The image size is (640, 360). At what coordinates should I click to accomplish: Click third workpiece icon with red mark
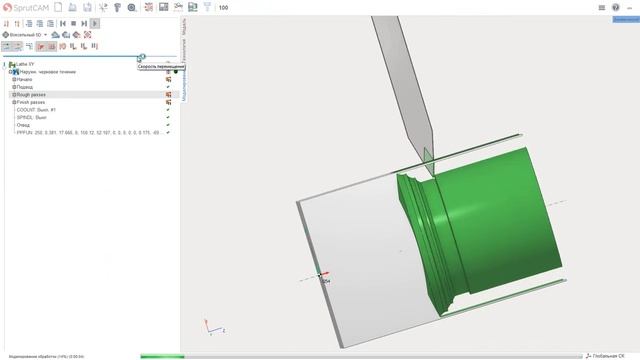pos(77,35)
